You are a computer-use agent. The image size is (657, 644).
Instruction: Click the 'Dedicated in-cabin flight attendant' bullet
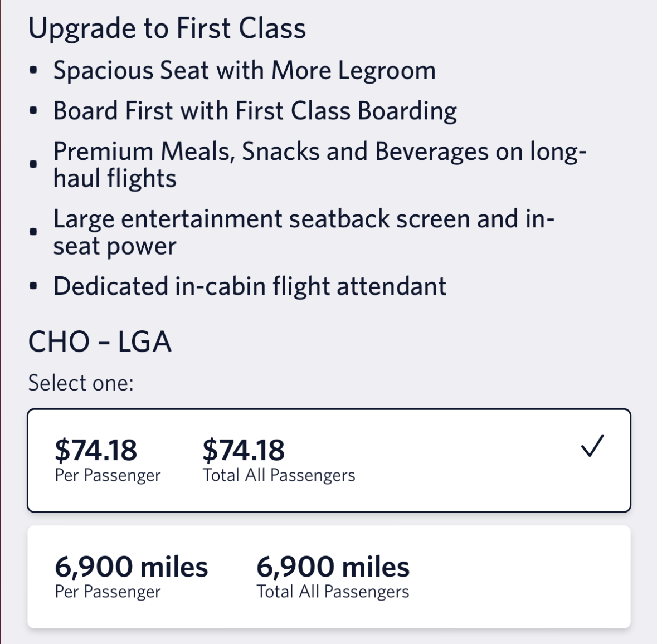click(x=249, y=286)
